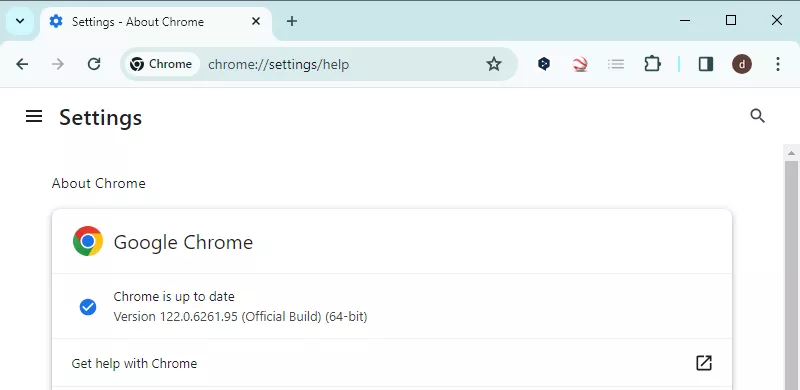Open the Extensions puzzle piece menu

[653, 64]
